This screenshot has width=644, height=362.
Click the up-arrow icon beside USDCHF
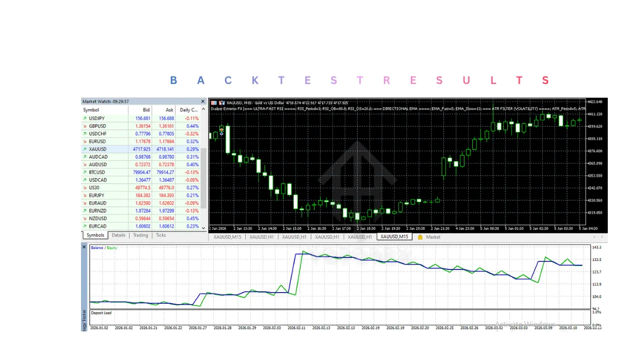(85, 134)
